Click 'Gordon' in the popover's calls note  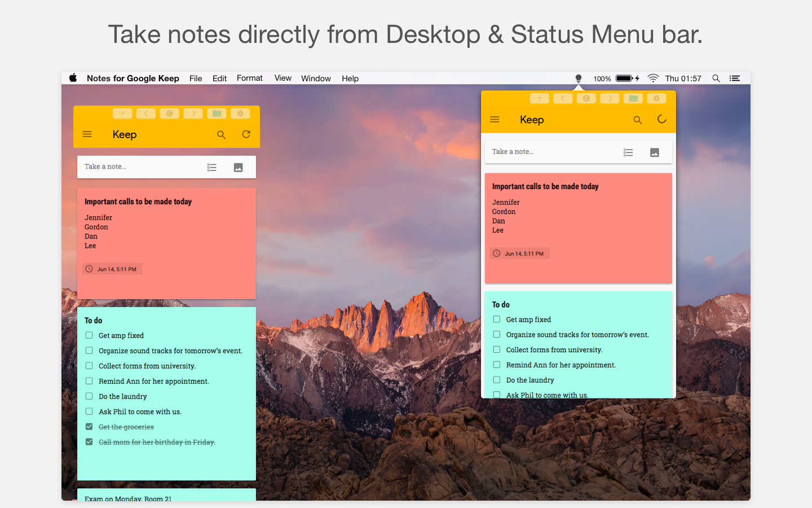[504, 212]
